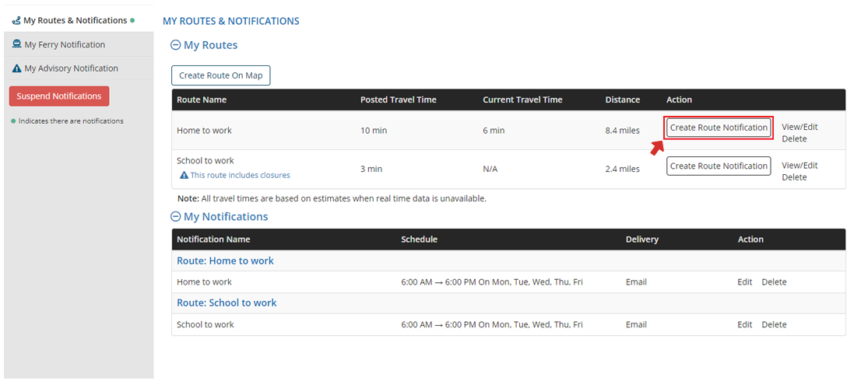
Task: Click the ferry icon in the sidebar
Action: (x=16, y=45)
